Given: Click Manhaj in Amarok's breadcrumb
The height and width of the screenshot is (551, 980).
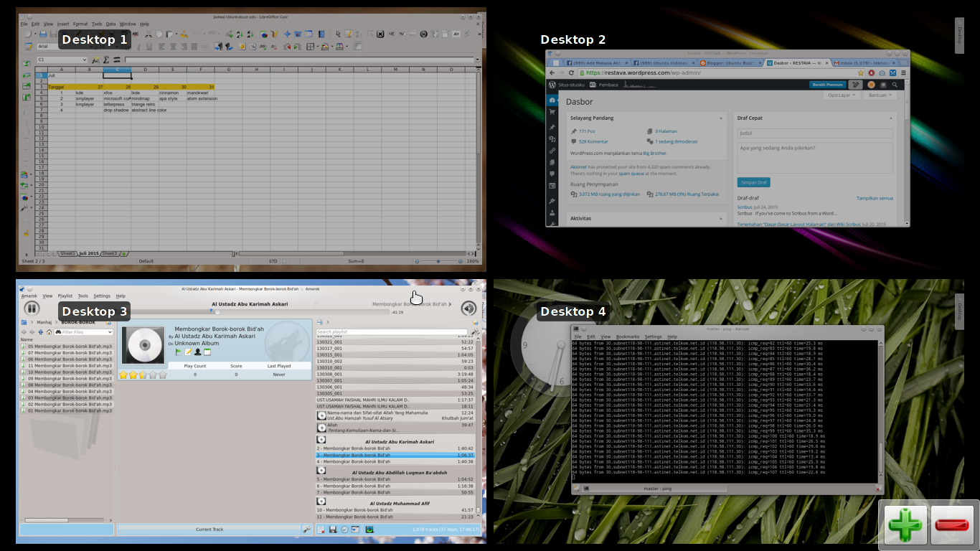Looking at the screenshot, I should pos(44,323).
